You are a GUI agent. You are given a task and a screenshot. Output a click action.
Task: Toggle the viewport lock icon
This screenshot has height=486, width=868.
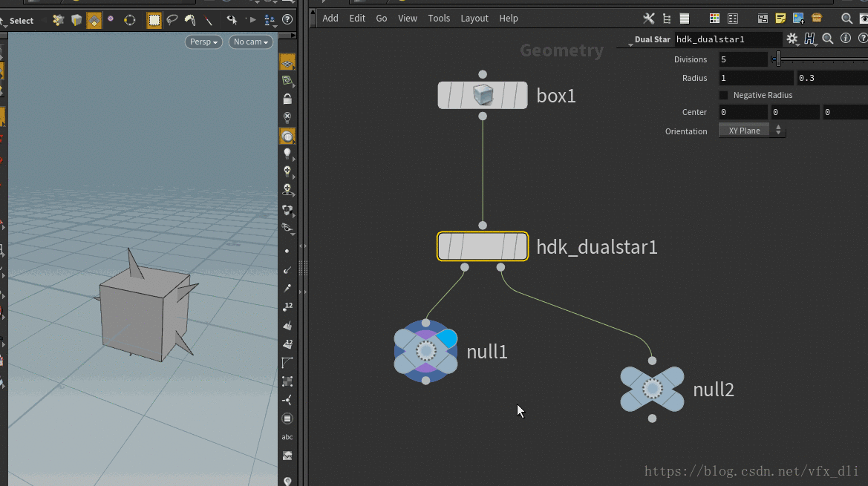(x=287, y=99)
